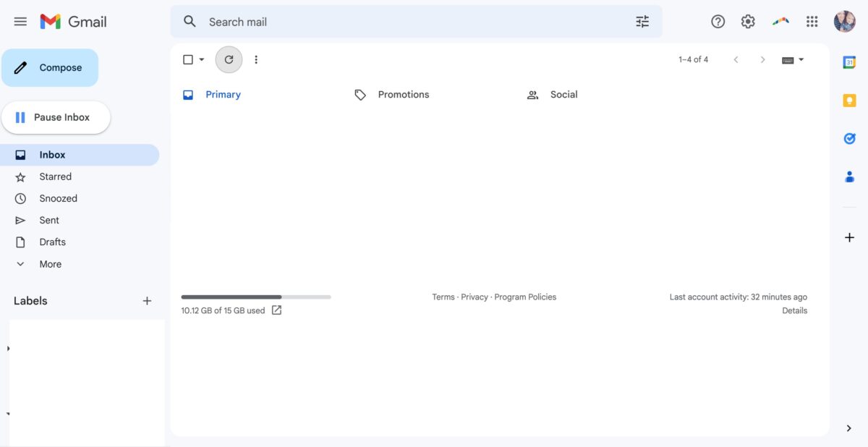Viewport: 868px width, 447px height.
Task: Open Contacts in side panel
Action: 849,176
